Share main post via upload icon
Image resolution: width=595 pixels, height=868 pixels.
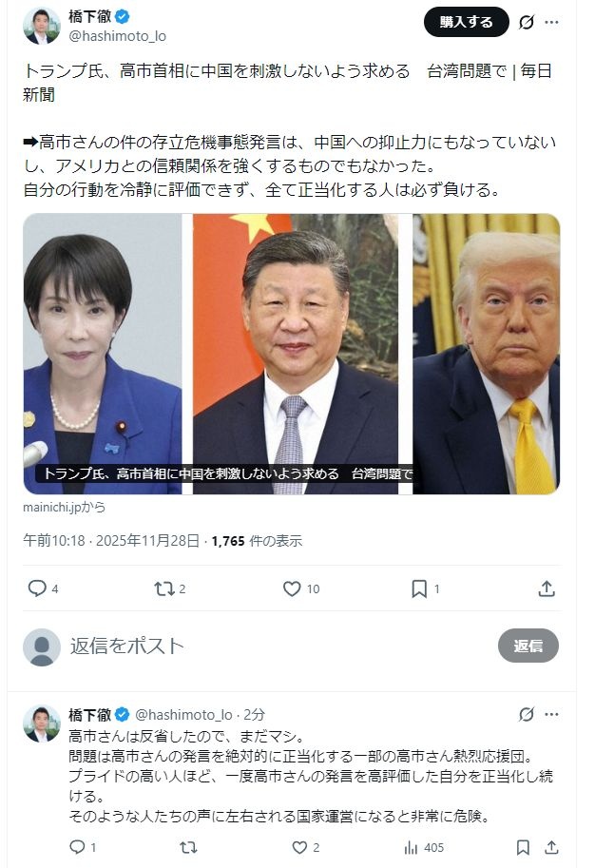(x=547, y=588)
